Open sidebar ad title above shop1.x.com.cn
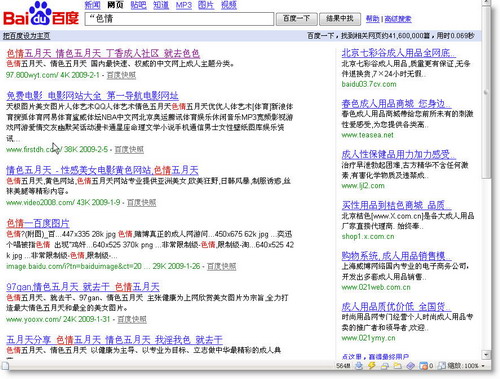This screenshot has width=500, height=379. pos(396,205)
